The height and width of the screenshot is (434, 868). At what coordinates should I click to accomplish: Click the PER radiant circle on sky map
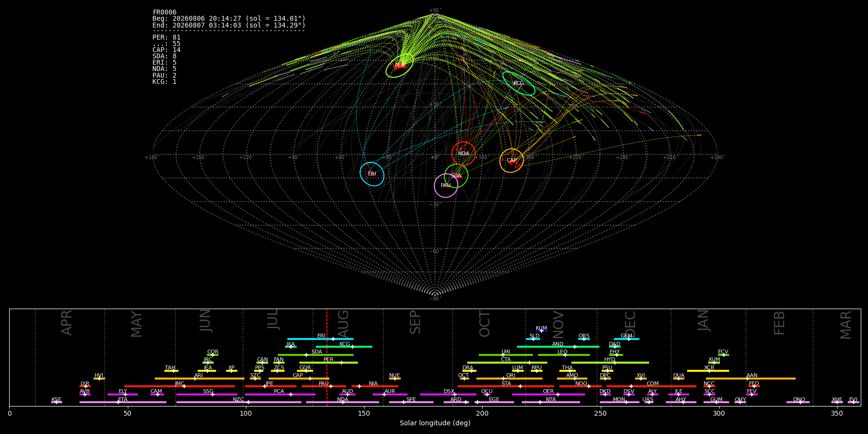[400, 66]
